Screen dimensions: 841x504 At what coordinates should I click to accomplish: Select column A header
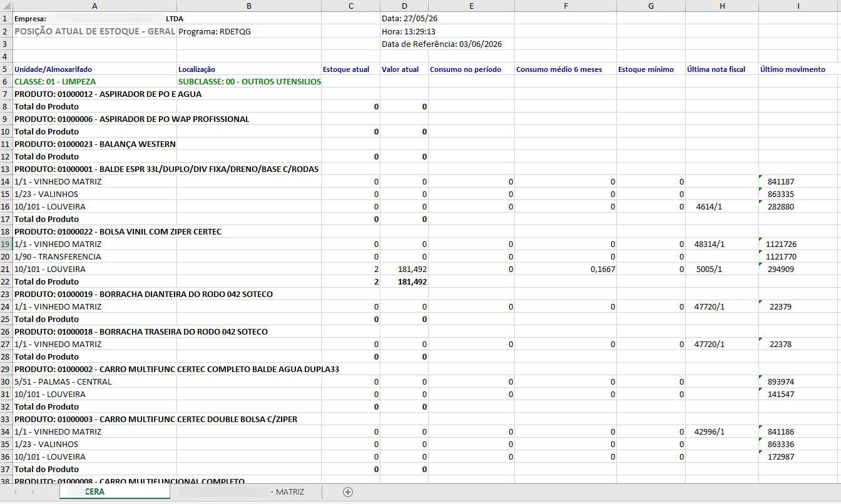[x=94, y=6]
